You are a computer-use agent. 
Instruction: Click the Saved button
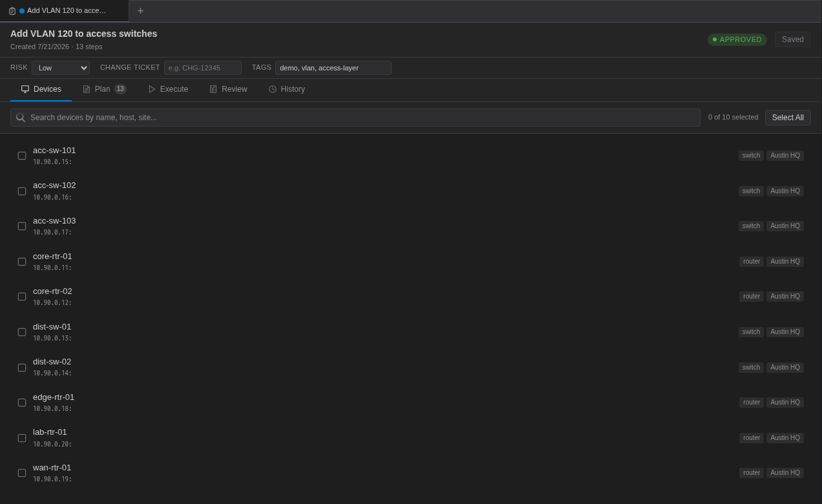click(793, 39)
